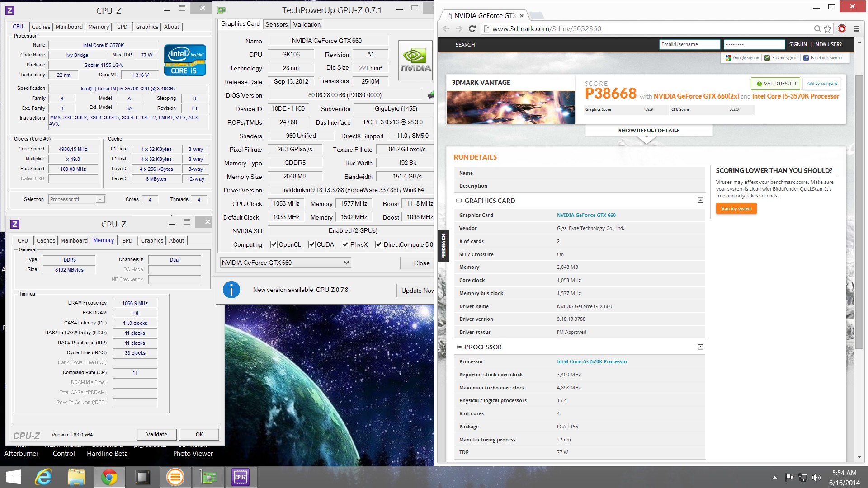The height and width of the screenshot is (488, 868).
Task: Click the Intel Core i5 logo in CPU-Z
Action: coord(185,60)
